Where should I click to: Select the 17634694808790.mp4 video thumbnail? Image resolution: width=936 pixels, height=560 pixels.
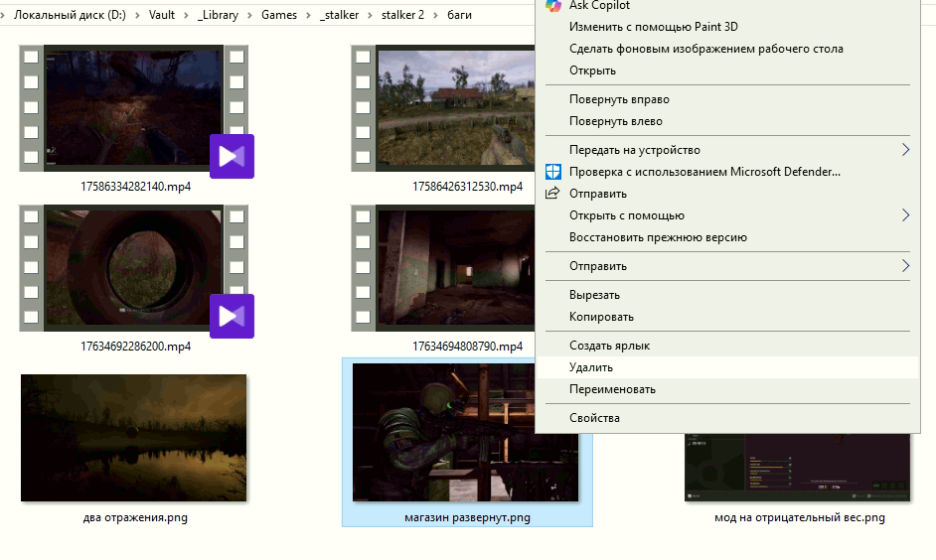click(443, 268)
